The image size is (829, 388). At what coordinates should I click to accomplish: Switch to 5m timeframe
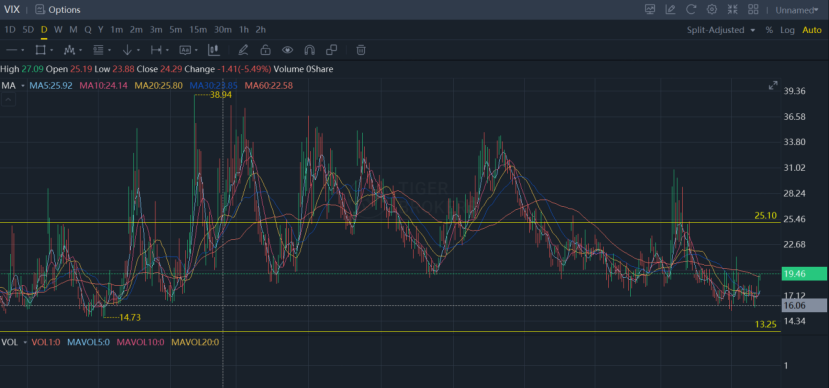click(176, 30)
